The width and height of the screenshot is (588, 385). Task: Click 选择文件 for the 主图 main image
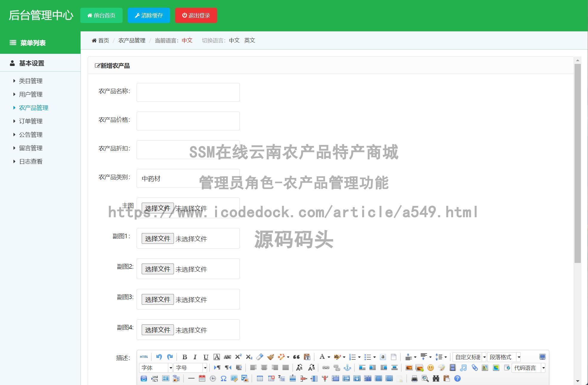click(x=157, y=208)
